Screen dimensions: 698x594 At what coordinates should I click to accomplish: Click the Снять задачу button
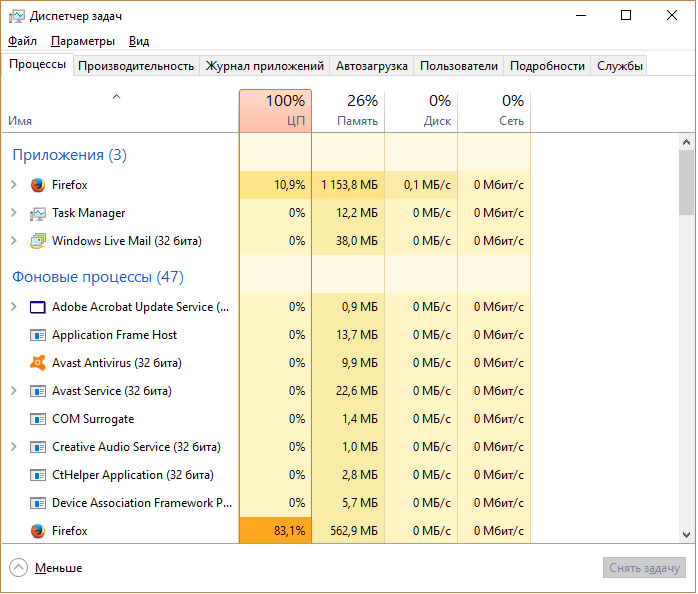[645, 568]
